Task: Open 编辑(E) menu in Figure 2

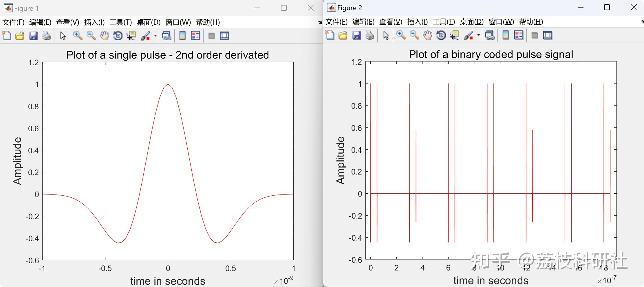Action: (363, 21)
